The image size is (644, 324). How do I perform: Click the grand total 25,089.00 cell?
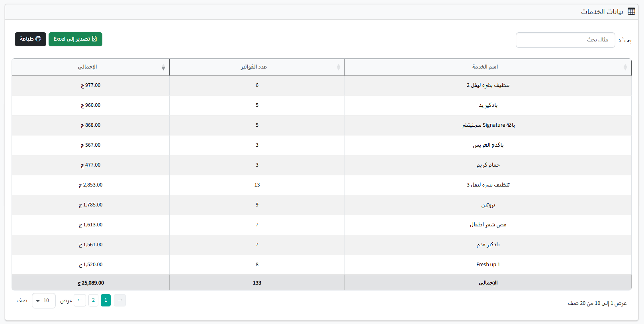pos(91,283)
